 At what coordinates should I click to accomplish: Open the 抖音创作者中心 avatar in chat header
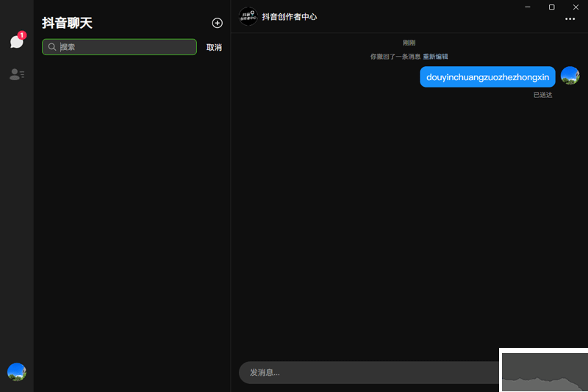tap(248, 17)
